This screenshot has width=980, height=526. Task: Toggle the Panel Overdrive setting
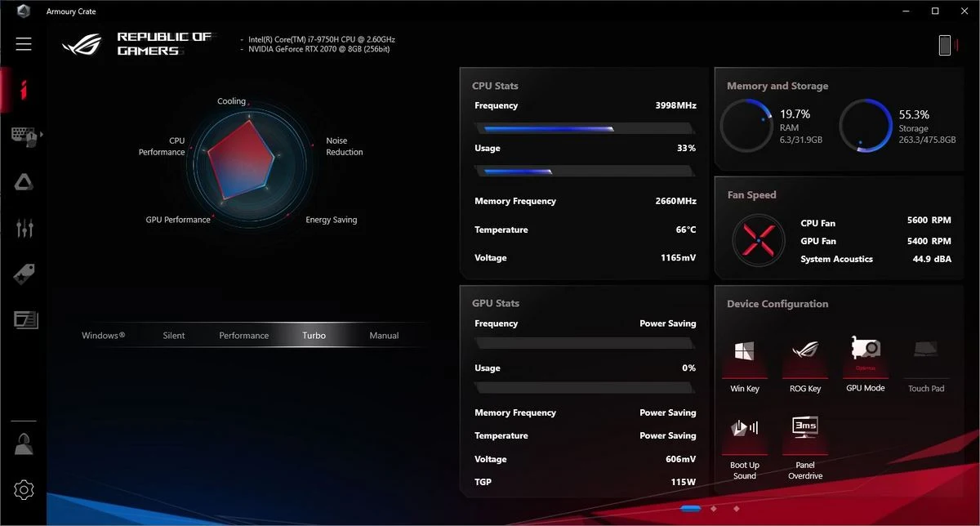[x=805, y=448]
